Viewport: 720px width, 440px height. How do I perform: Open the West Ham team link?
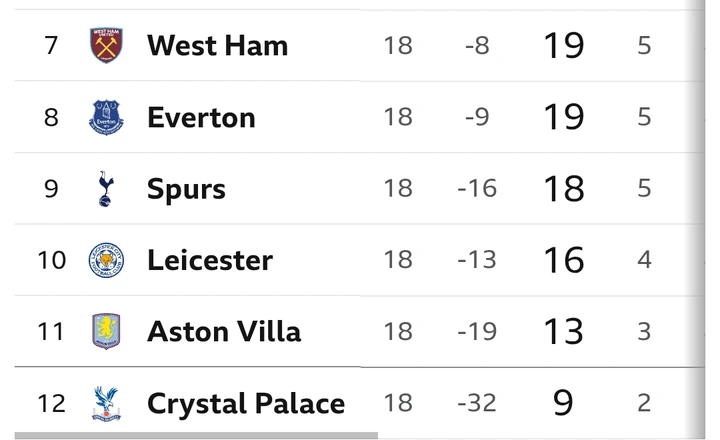coord(217,45)
